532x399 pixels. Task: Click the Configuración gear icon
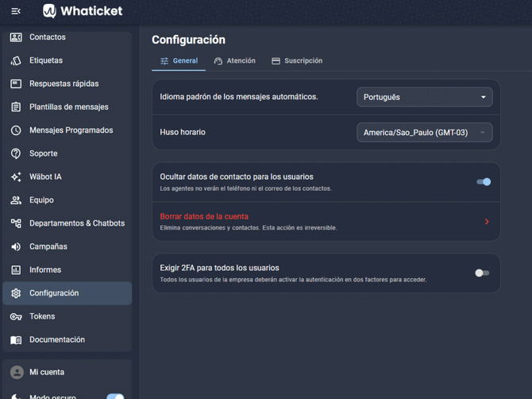[16, 293]
